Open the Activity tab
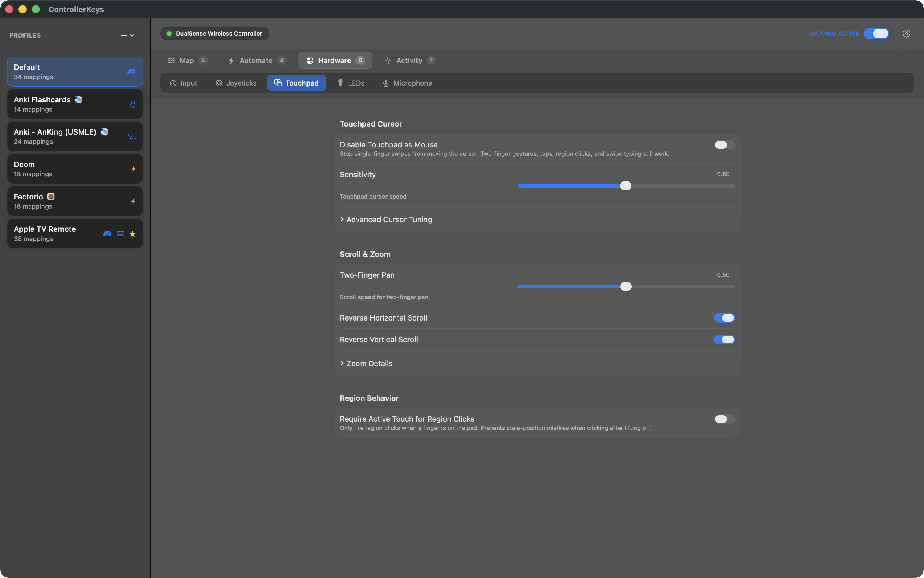The height and width of the screenshot is (578, 924). click(410, 60)
